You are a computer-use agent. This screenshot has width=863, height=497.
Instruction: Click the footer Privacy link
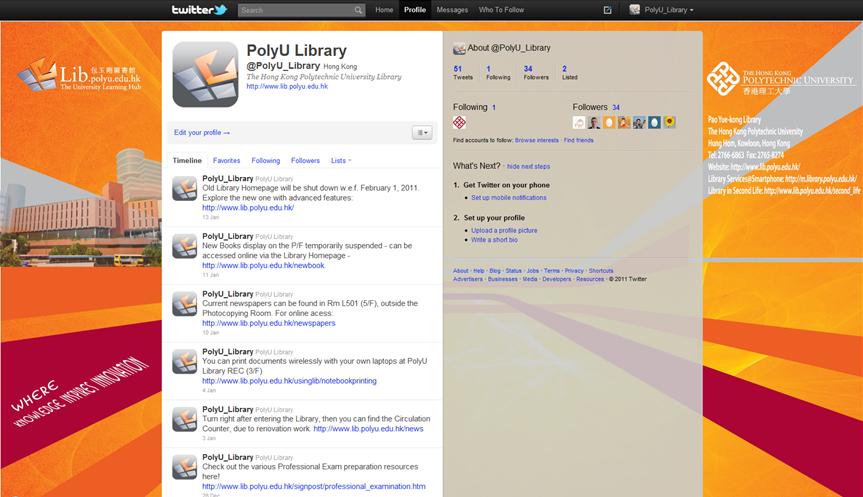pos(574,271)
